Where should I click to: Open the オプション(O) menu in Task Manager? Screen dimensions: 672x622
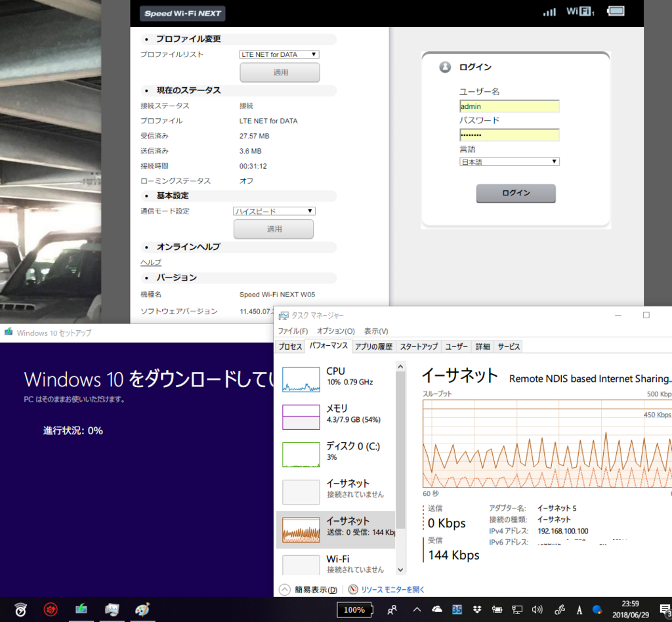click(x=335, y=331)
